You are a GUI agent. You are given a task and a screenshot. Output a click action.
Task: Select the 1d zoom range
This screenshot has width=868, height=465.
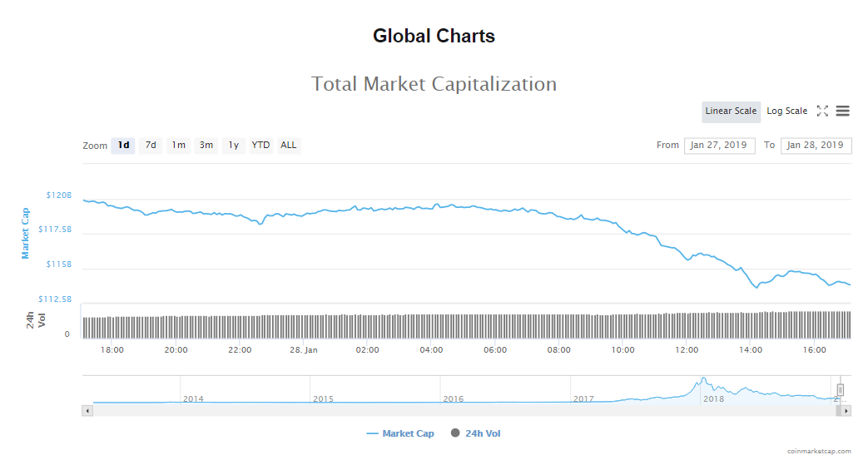[x=123, y=146]
